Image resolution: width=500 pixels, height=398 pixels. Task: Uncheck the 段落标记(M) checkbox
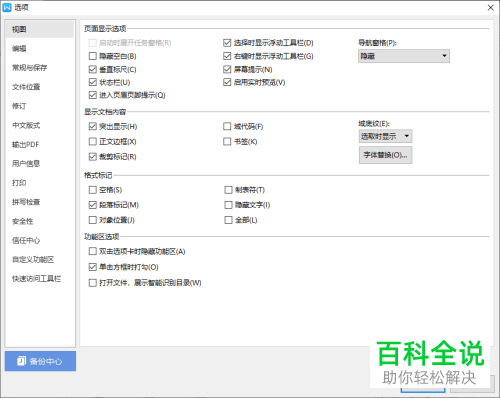tap(93, 205)
